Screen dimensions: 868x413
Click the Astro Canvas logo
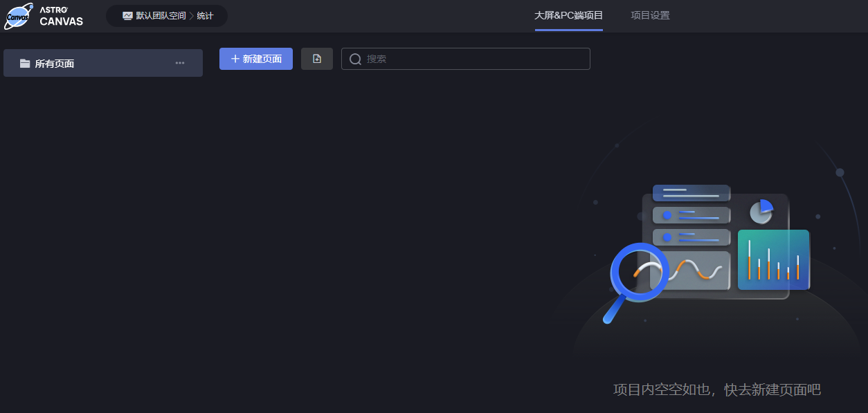click(44, 16)
